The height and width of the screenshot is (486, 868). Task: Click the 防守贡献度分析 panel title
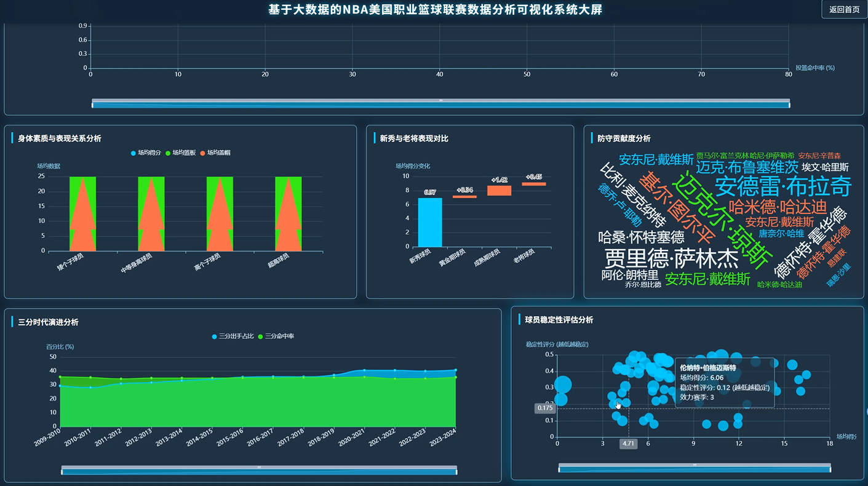tap(624, 138)
